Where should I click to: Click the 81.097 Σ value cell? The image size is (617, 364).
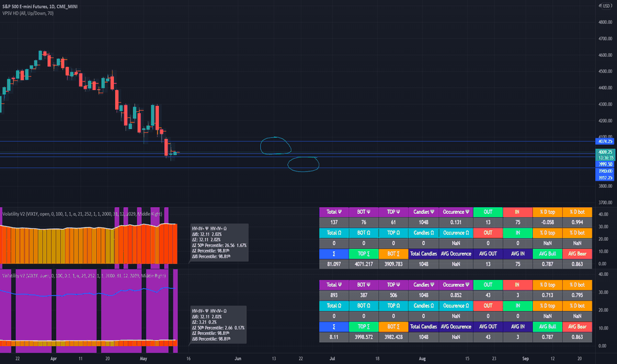tap(334, 264)
